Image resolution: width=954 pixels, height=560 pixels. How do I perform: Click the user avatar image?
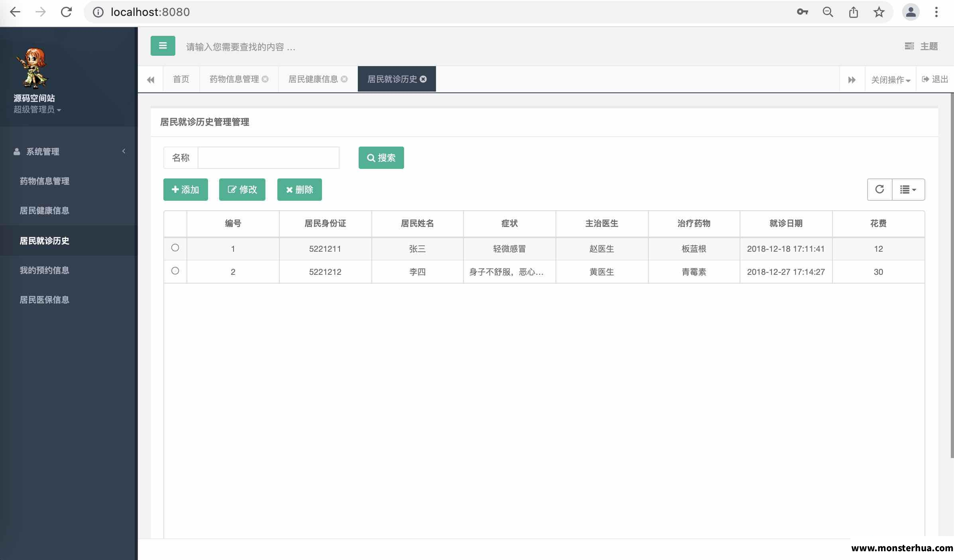(33, 67)
